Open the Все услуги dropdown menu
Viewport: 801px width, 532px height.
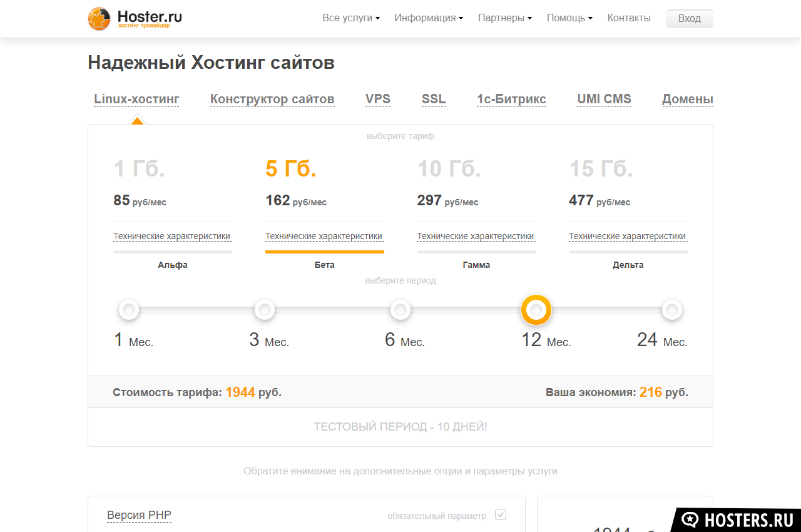point(351,18)
